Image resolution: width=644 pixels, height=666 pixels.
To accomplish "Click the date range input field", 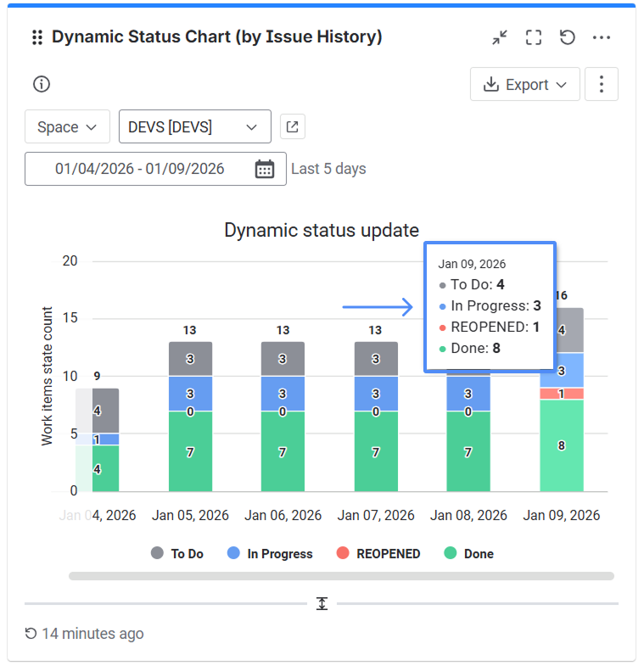I will click(140, 169).
